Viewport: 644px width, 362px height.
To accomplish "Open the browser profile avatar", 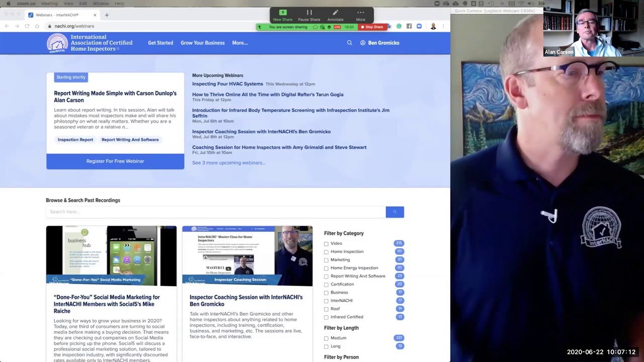I will tap(433, 26).
